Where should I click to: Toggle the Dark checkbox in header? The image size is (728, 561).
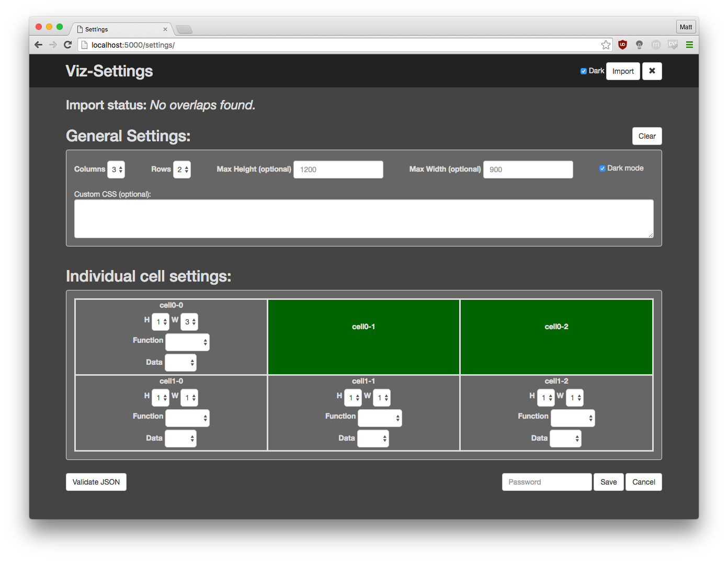pos(583,71)
